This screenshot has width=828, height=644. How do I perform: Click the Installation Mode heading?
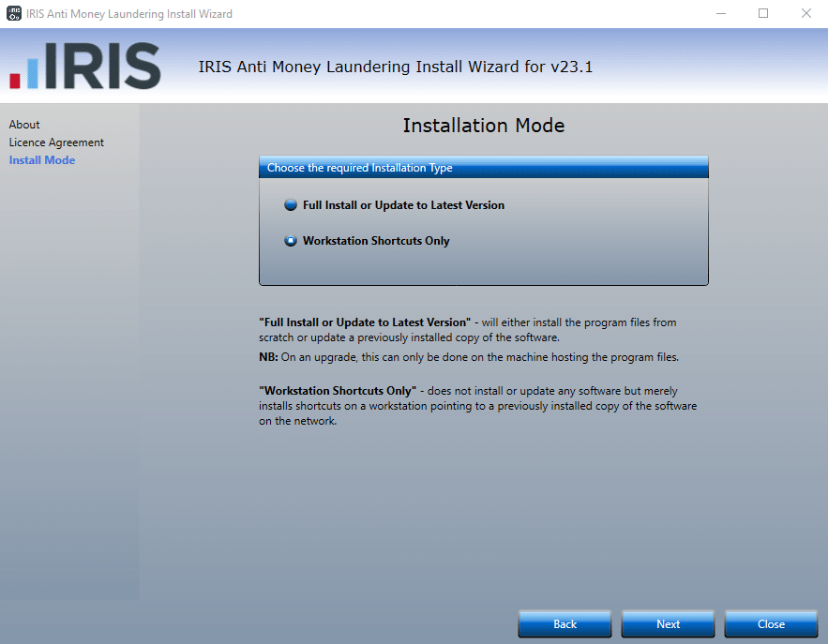(x=484, y=126)
